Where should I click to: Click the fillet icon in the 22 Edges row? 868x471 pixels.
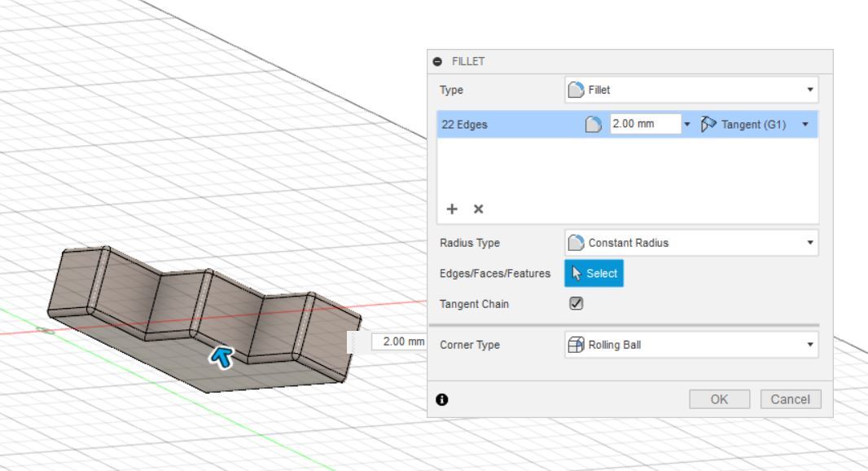click(594, 124)
